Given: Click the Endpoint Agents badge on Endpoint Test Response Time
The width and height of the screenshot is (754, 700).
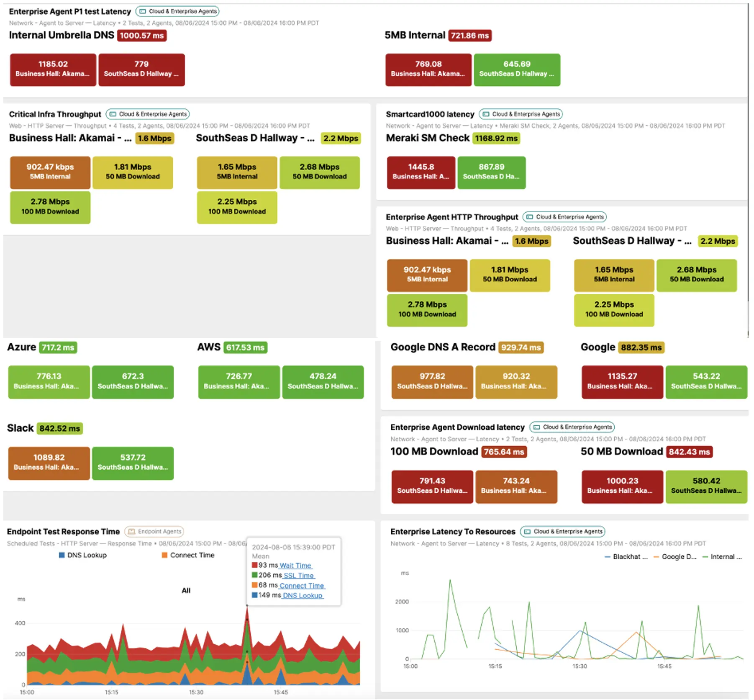Looking at the screenshot, I should (154, 531).
